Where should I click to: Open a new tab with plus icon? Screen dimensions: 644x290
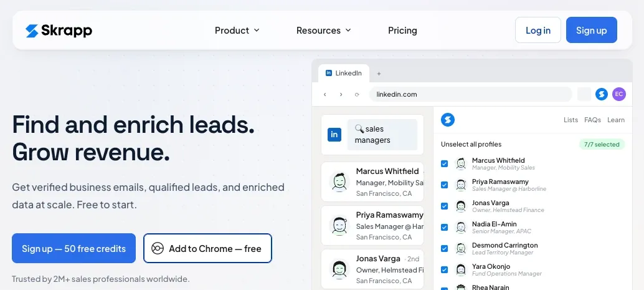pyautogui.click(x=379, y=74)
